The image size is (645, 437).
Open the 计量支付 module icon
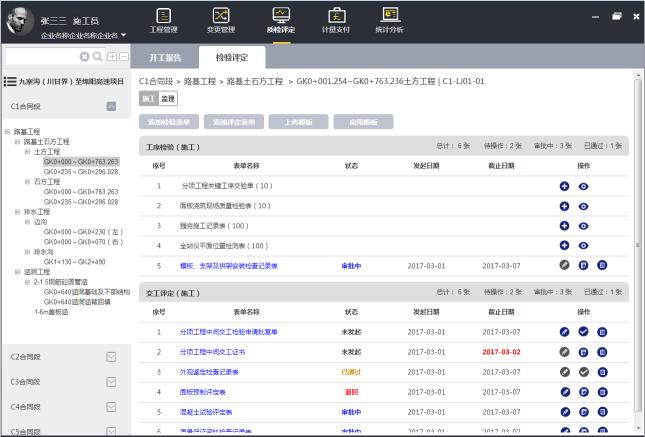[336, 21]
